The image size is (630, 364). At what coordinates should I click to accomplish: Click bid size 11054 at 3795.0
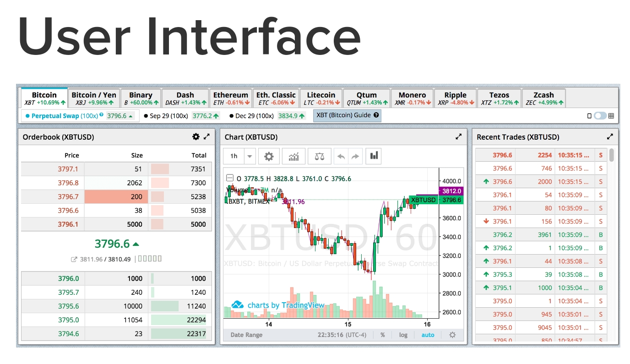[133, 320]
